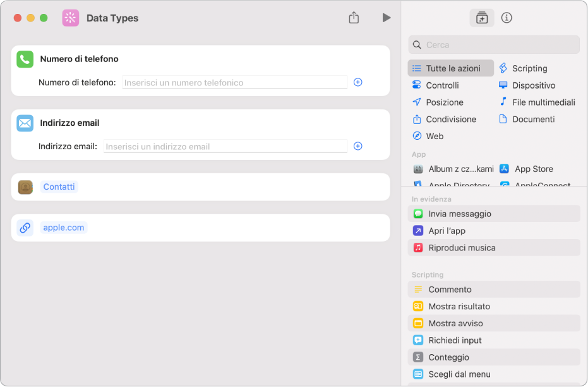Click the link icon beside apple.com
Image resolution: width=588 pixels, height=387 pixels.
(25, 228)
